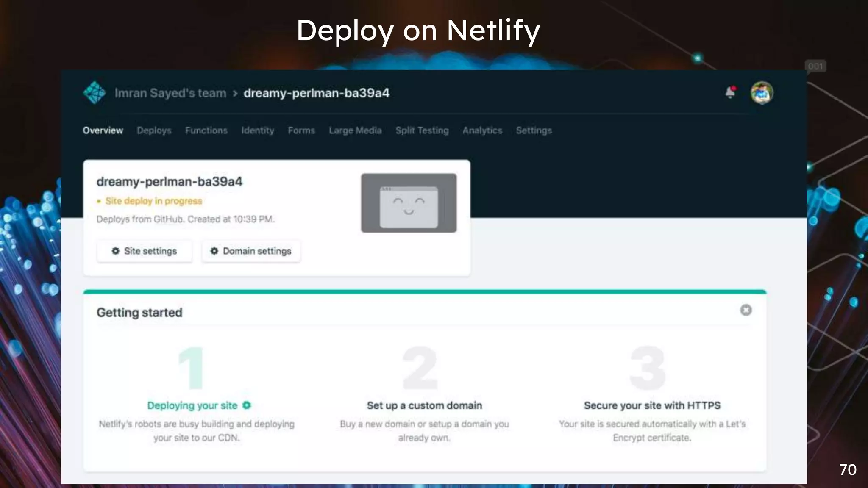Viewport: 868px width, 488px height.
Task: Select the Overview tab
Action: [x=103, y=130]
